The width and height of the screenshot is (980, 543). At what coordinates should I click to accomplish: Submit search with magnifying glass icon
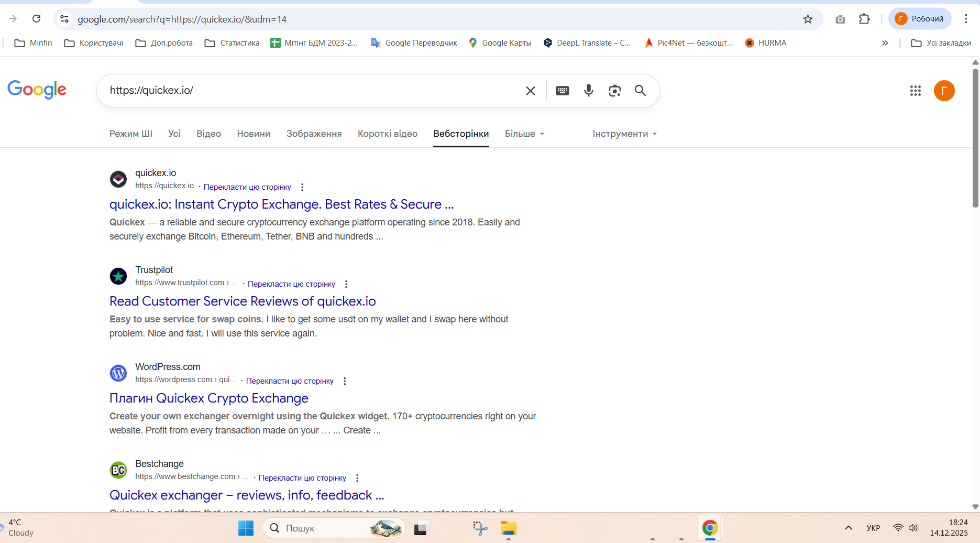pos(640,91)
